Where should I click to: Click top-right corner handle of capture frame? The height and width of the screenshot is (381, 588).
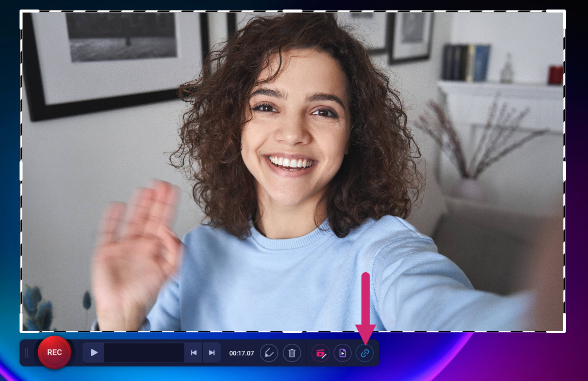564,12
